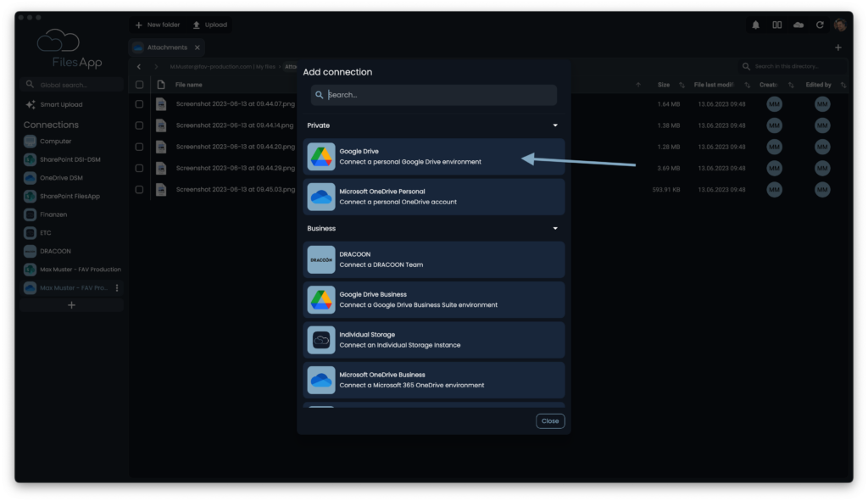Click the Google Drive Business icon

tap(321, 299)
